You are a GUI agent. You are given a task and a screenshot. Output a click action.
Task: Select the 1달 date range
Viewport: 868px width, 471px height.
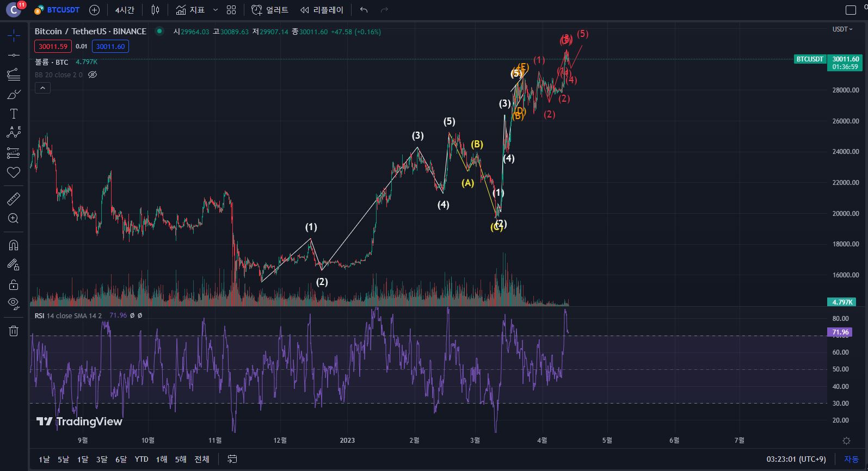tap(83, 460)
